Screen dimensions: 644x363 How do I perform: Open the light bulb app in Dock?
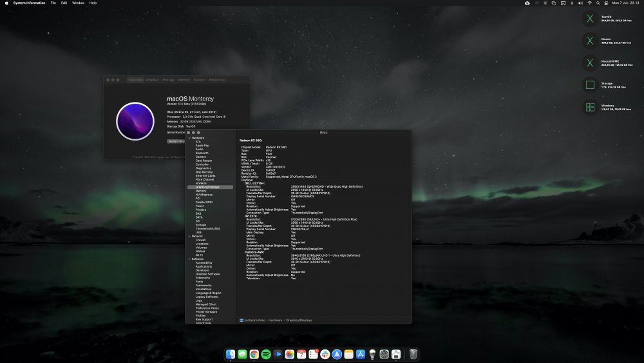point(372,354)
